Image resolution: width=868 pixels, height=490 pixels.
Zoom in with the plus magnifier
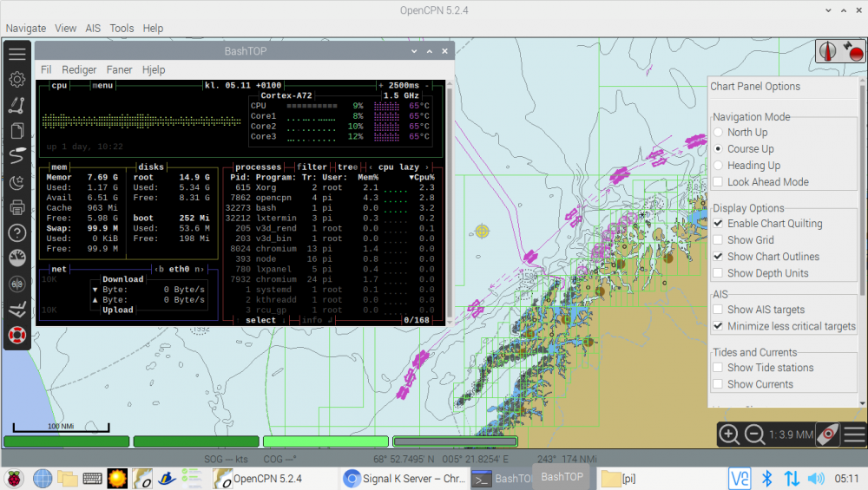729,434
